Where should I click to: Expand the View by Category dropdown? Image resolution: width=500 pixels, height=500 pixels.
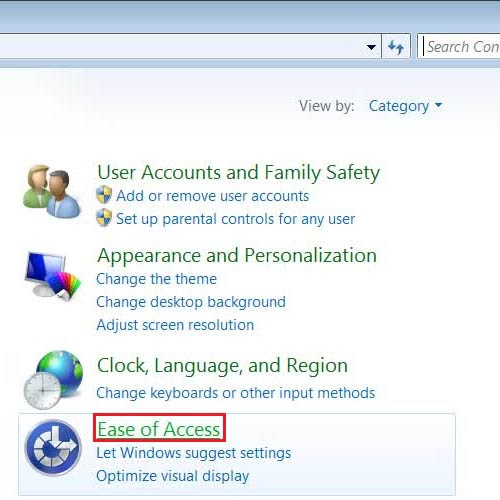point(406,106)
